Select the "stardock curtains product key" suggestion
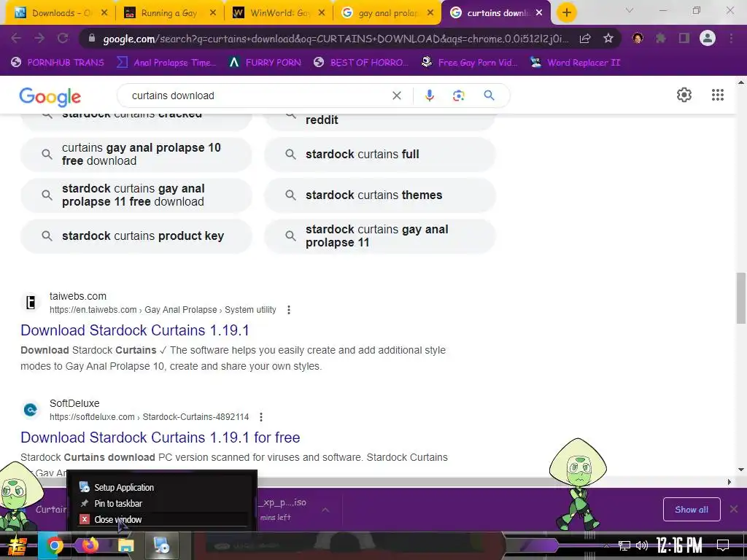This screenshot has height=560, width=747. [136, 236]
